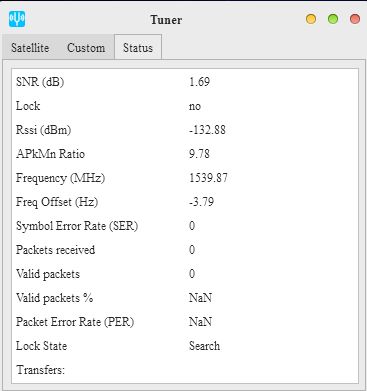
Task: Close the Tuner window with red button
Action: (x=355, y=19)
